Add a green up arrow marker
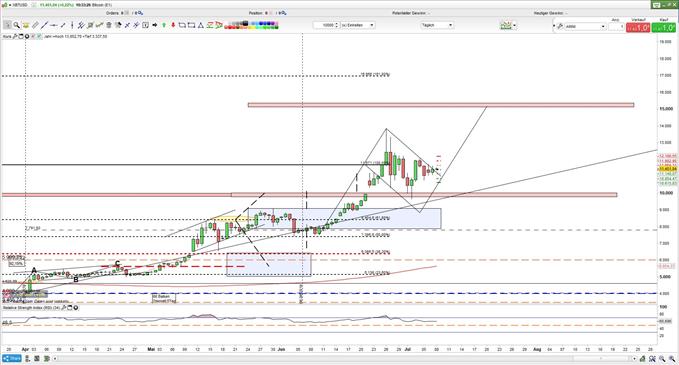 tap(164, 25)
